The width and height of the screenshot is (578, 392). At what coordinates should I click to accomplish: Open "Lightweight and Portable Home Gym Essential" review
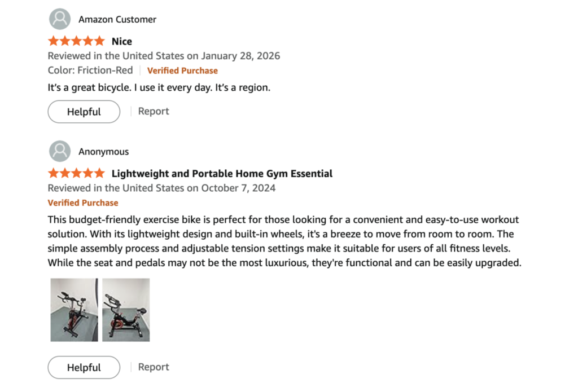[222, 173]
